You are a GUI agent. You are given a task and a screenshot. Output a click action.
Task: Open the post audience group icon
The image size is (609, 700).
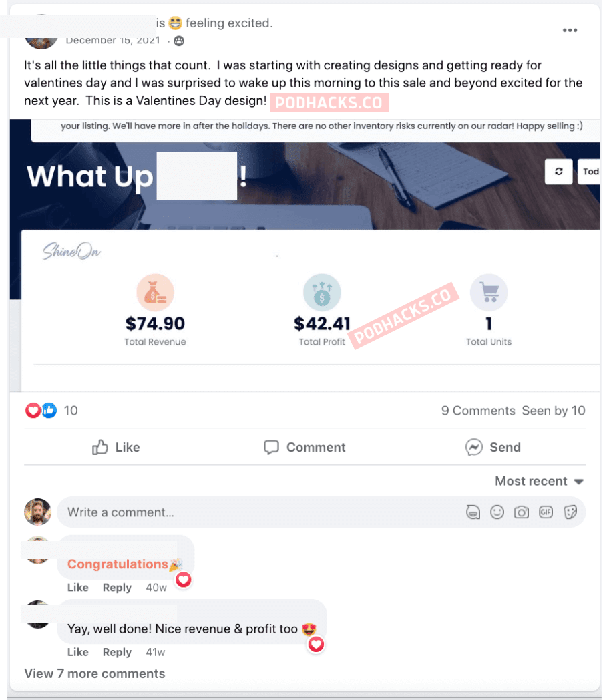(x=178, y=41)
